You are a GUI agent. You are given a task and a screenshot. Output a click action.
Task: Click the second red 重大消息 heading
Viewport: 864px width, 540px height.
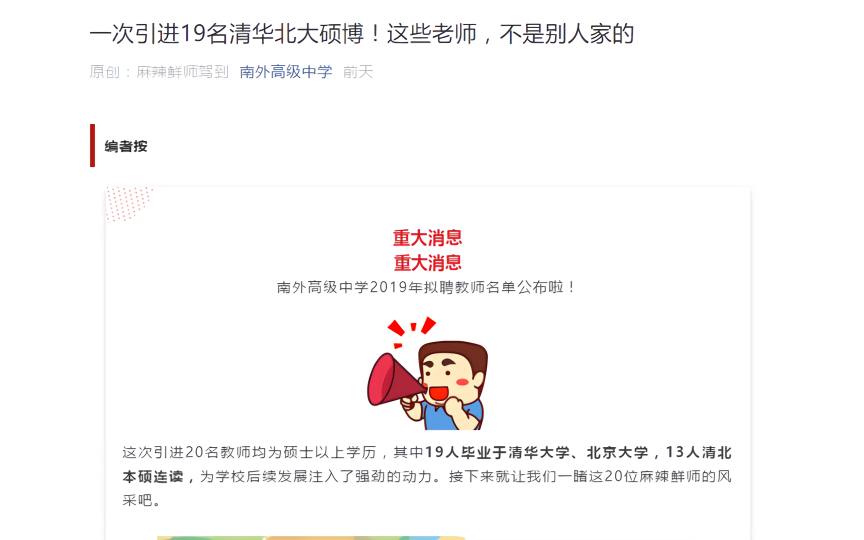428,263
